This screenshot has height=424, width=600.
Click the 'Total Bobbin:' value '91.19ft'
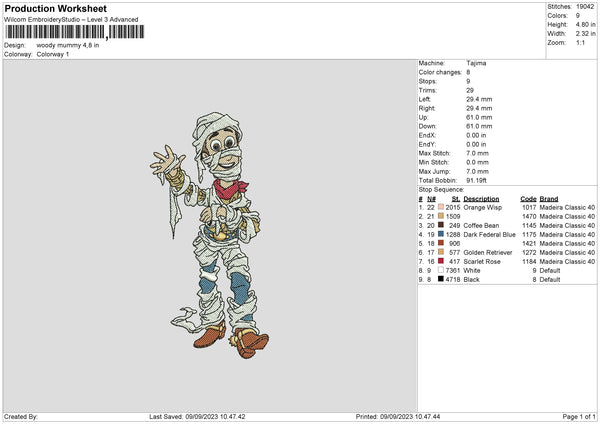coord(476,180)
